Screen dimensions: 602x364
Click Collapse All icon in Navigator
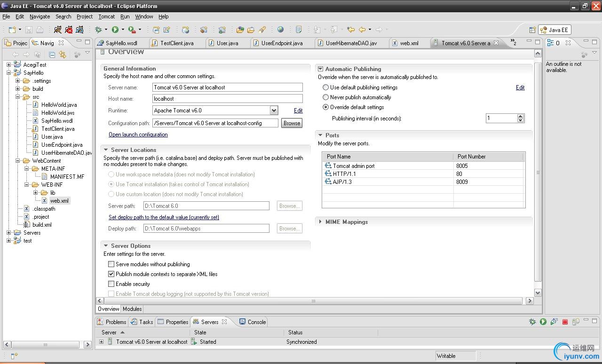(52, 55)
